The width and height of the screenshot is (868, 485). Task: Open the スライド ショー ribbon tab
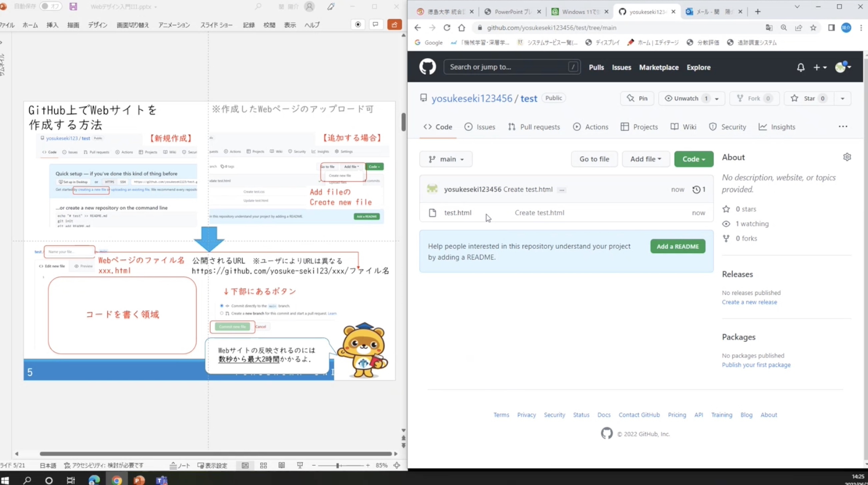216,25
